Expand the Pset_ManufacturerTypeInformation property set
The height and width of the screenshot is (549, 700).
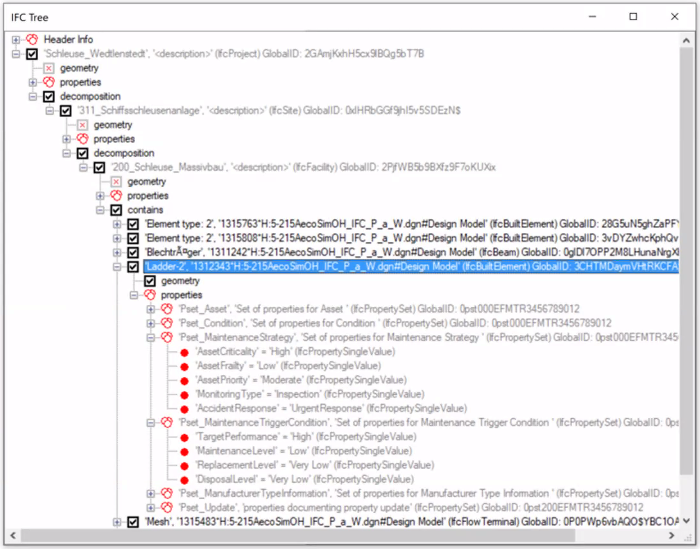[151, 493]
